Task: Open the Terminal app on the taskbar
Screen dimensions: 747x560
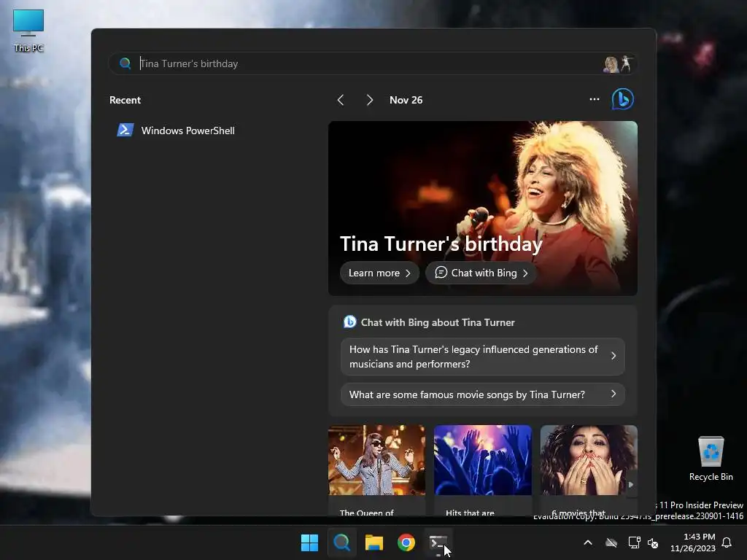Action: point(438,542)
